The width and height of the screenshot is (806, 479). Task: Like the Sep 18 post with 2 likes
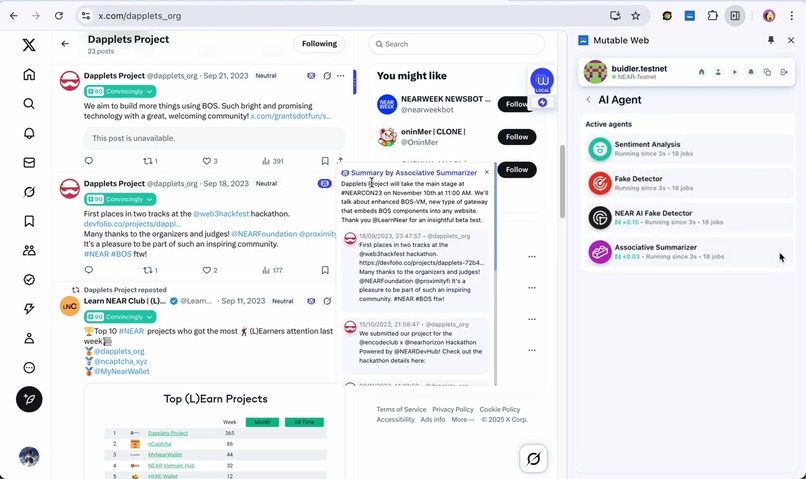point(210,270)
